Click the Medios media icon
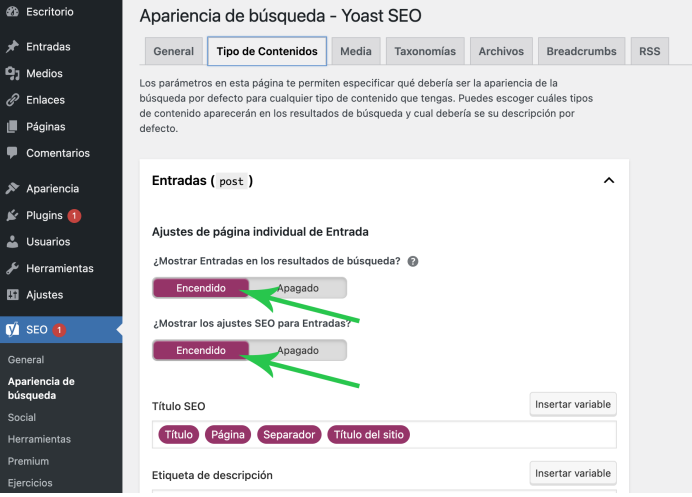This screenshot has width=692, height=497. pos(13,73)
